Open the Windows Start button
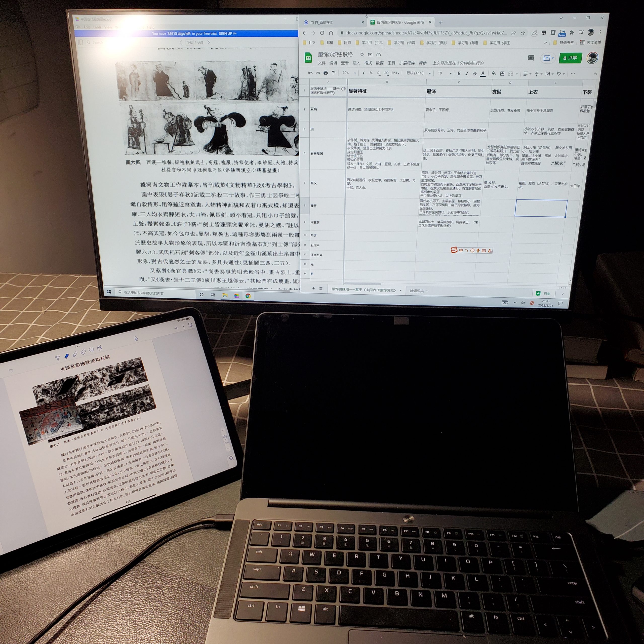644x644 pixels. click(x=109, y=292)
